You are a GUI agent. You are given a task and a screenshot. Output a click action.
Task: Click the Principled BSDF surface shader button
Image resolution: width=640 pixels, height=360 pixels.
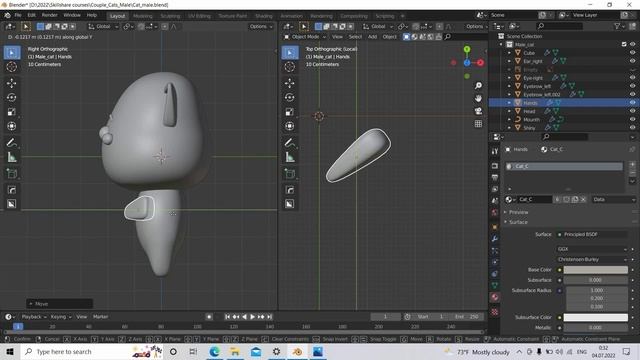pyautogui.click(x=592, y=234)
